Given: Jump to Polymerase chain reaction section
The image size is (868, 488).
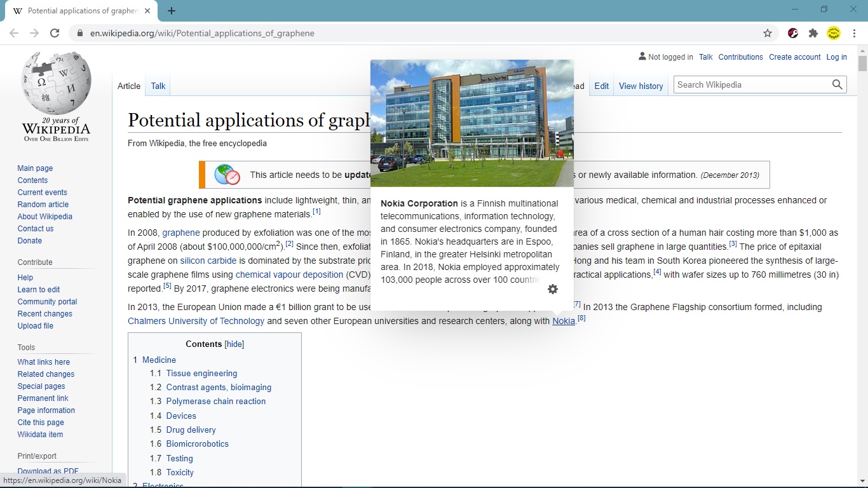Looking at the screenshot, I should [x=216, y=402].
